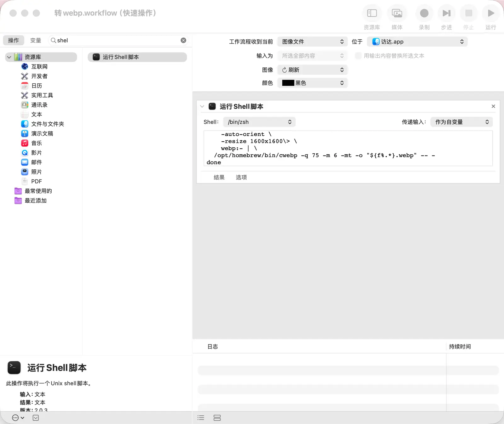Click the 日志 column header
504x424 pixels.
pyautogui.click(x=213, y=347)
